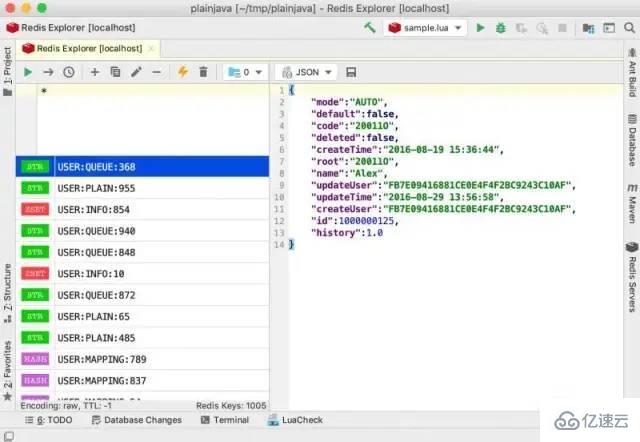
Task: Open the Database Changes tab
Action: [x=136, y=421]
